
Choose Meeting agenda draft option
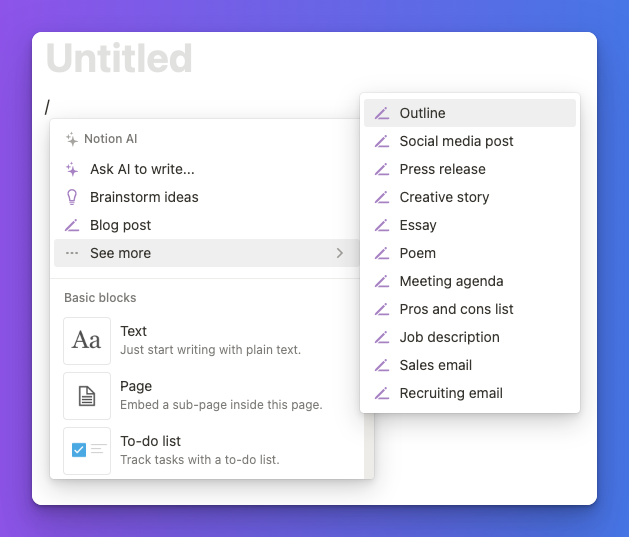470,282
